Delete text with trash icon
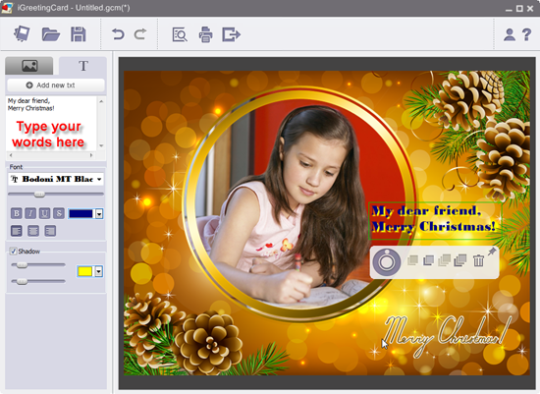Image resolution: width=540 pixels, height=394 pixels. coord(478,260)
